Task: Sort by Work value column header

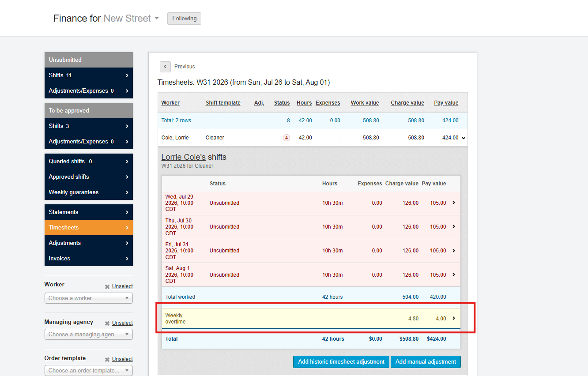Action: coord(365,103)
